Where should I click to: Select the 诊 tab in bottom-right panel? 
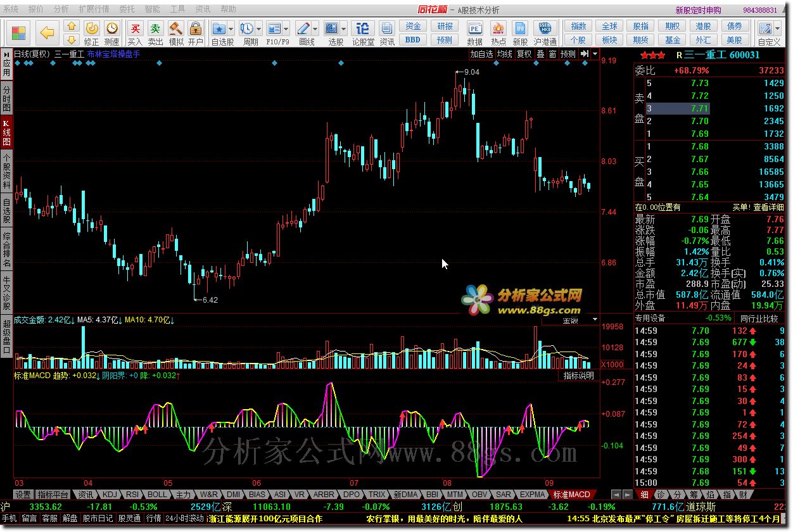(x=661, y=495)
